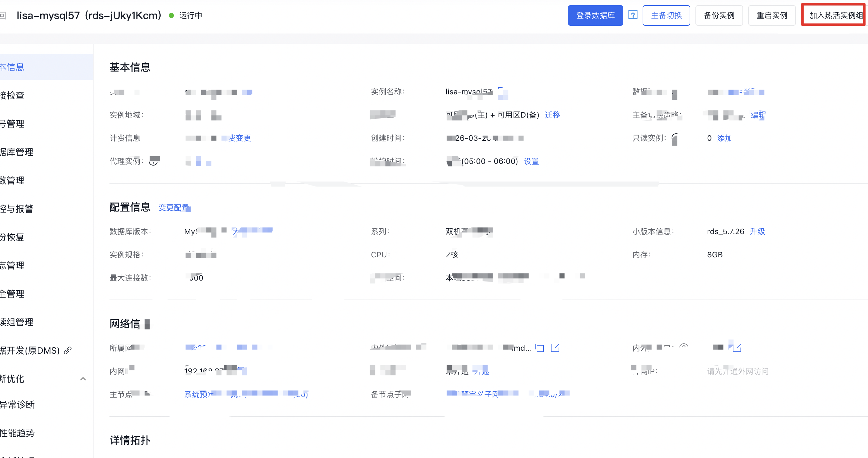Click the 登录数据库 button

595,15
